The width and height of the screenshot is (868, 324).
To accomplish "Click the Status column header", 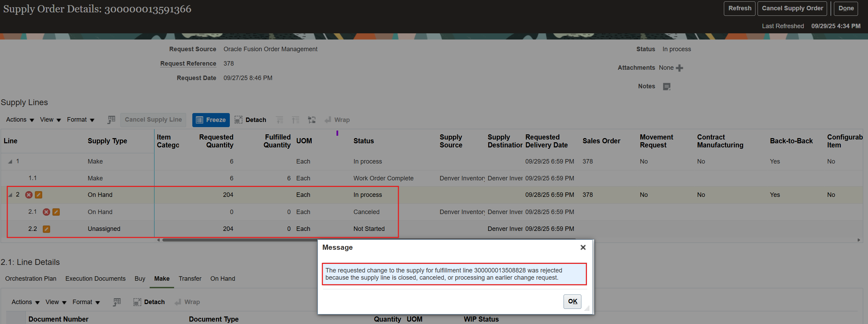I will click(x=364, y=141).
